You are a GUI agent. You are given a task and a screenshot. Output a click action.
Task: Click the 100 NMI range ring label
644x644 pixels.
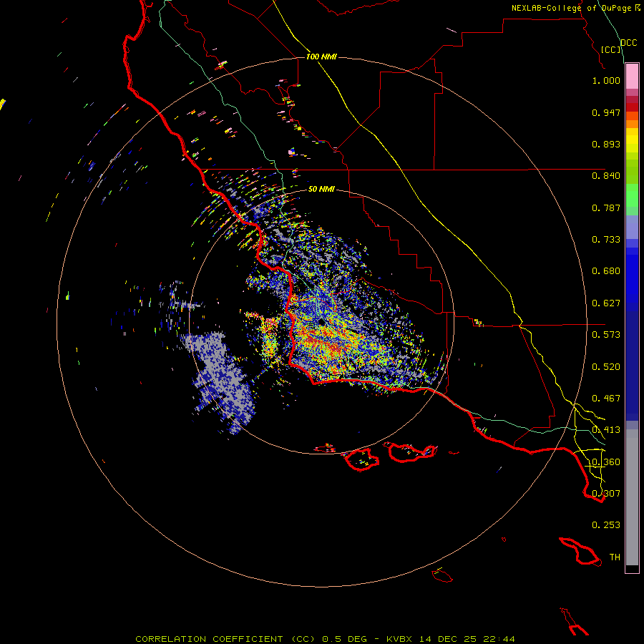[321, 57]
